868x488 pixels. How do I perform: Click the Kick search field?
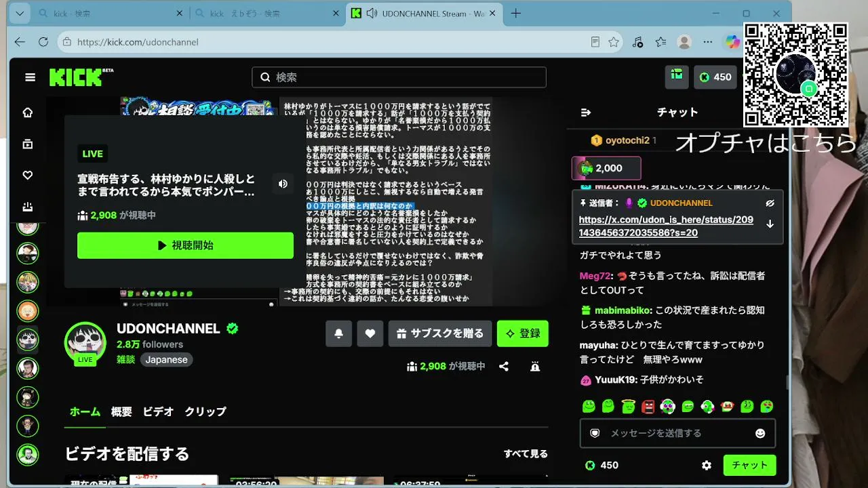tap(399, 77)
